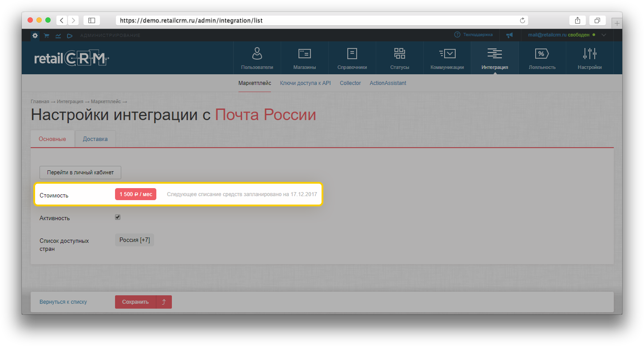Image resolution: width=644 pixels, height=346 pixels.
Task: Open the megaphone announcements icon
Action: [509, 35]
